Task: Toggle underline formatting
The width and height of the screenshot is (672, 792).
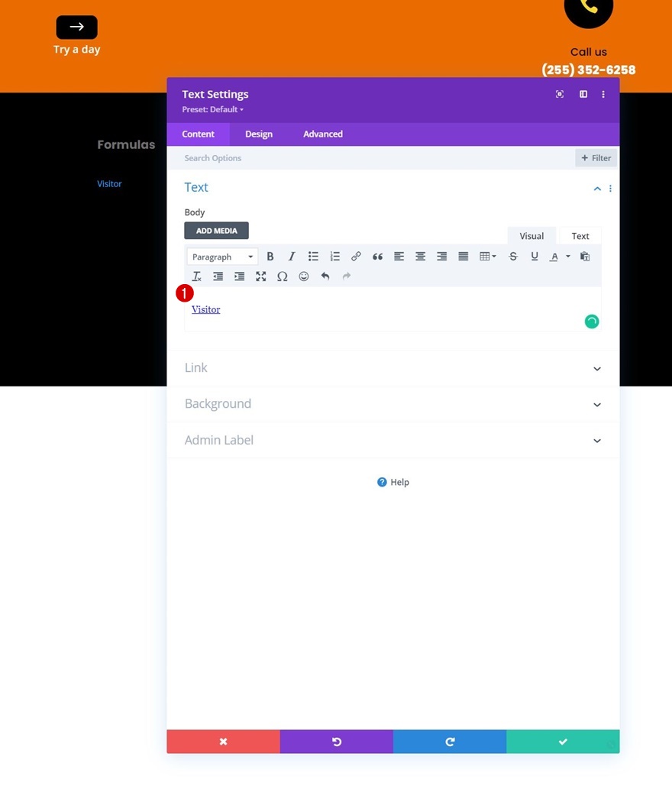Action: pyautogui.click(x=535, y=257)
